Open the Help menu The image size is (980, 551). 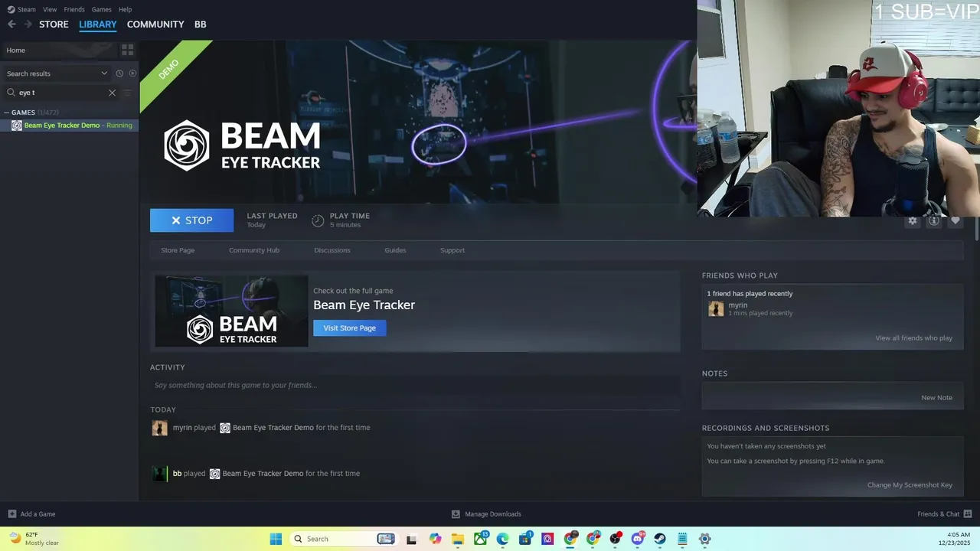tap(125, 9)
